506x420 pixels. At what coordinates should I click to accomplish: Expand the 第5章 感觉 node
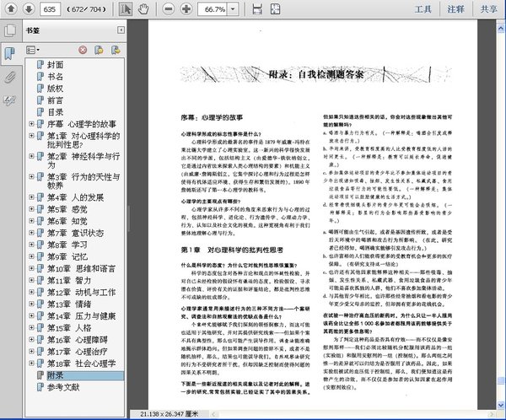tap(32, 209)
